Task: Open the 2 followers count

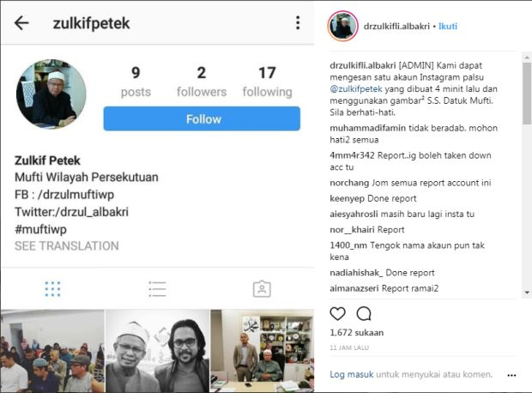Action: [202, 82]
